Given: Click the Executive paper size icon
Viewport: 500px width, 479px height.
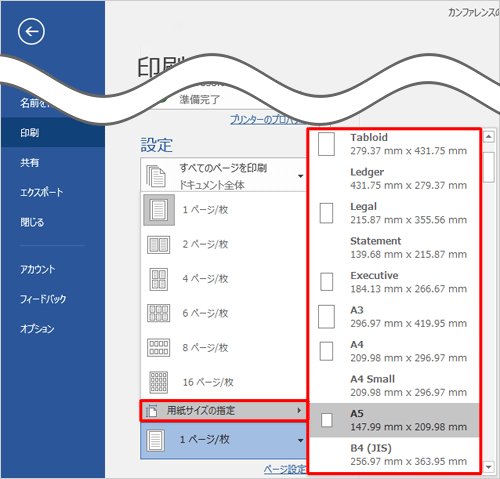Looking at the screenshot, I should (327, 282).
